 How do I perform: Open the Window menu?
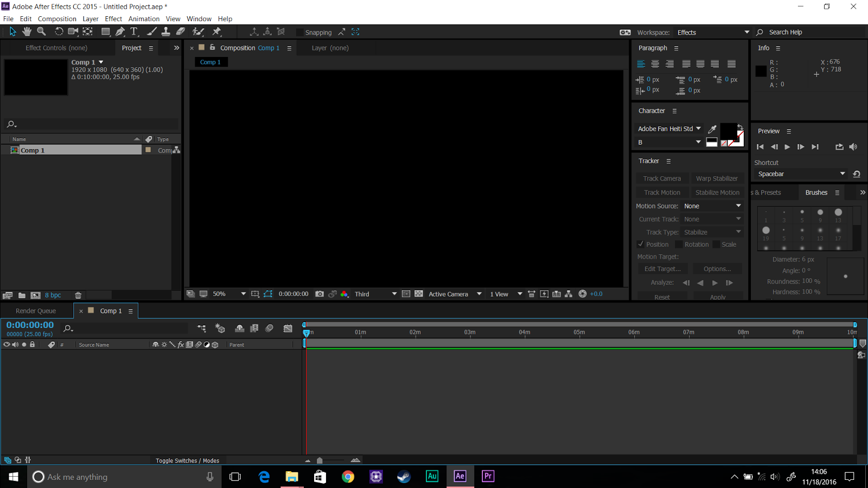pos(199,18)
